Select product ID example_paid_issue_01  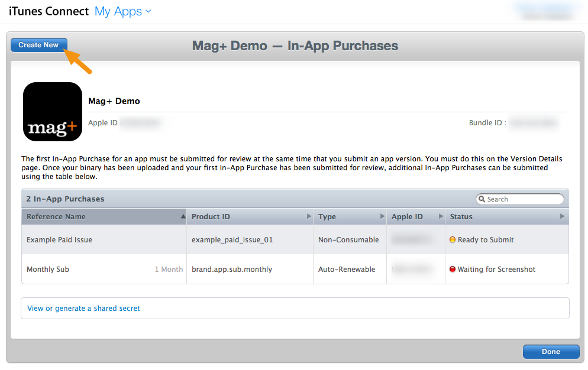pyautogui.click(x=232, y=240)
